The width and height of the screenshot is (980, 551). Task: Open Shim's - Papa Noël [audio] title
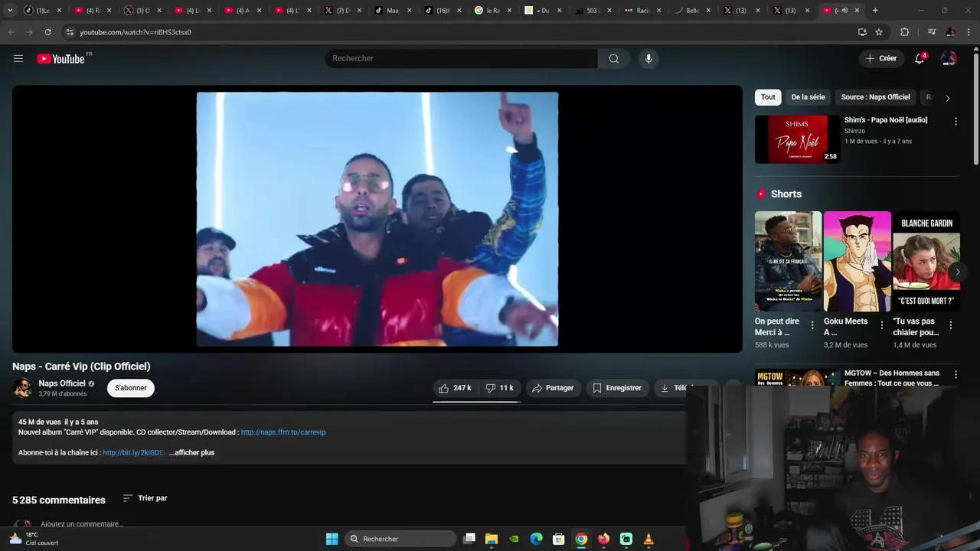886,120
